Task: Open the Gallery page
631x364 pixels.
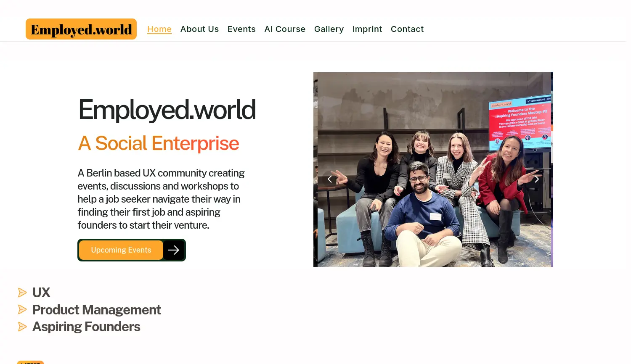Action: 329,29
